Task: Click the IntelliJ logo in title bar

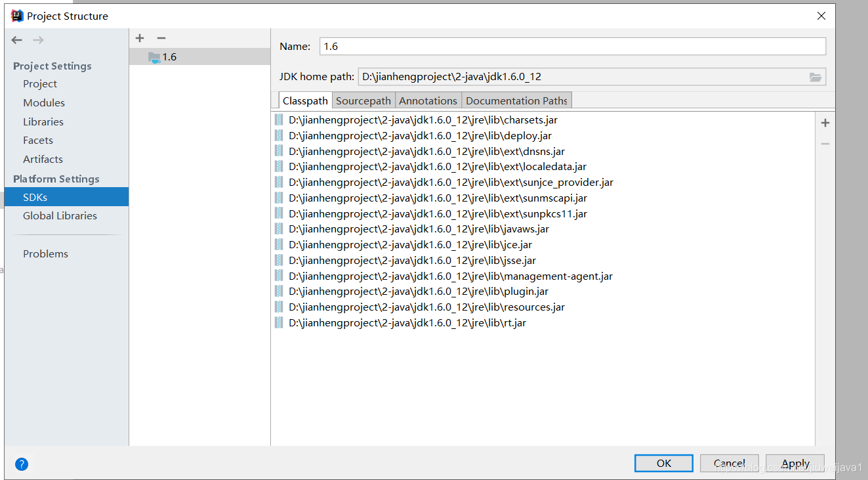Action: point(18,16)
